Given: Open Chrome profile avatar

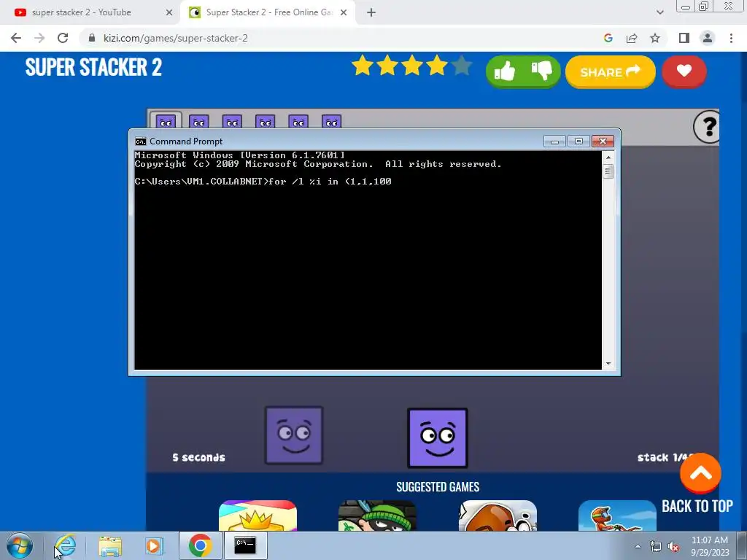Looking at the screenshot, I should pyautogui.click(x=708, y=38).
